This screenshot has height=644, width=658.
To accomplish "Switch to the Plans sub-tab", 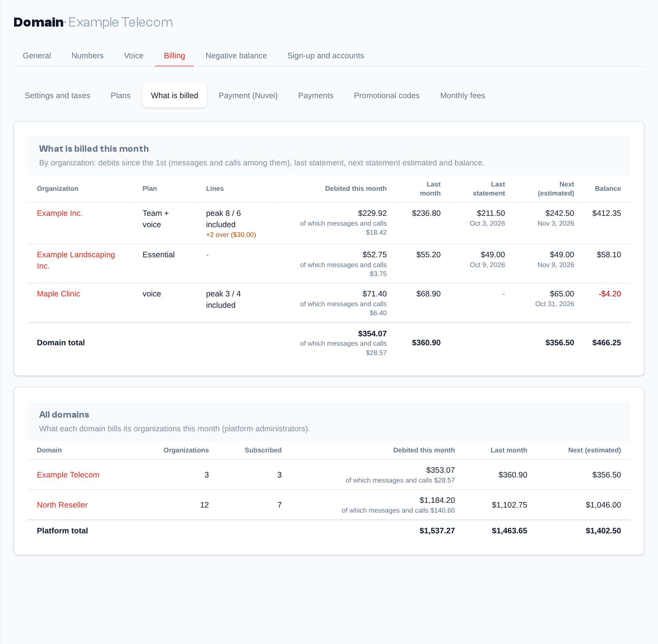I will [x=120, y=95].
